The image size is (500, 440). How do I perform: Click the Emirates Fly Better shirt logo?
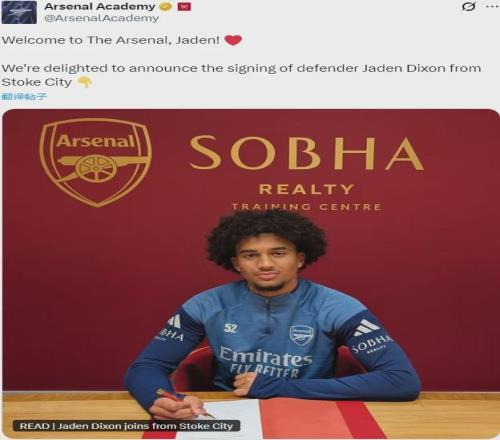[265, 362]
